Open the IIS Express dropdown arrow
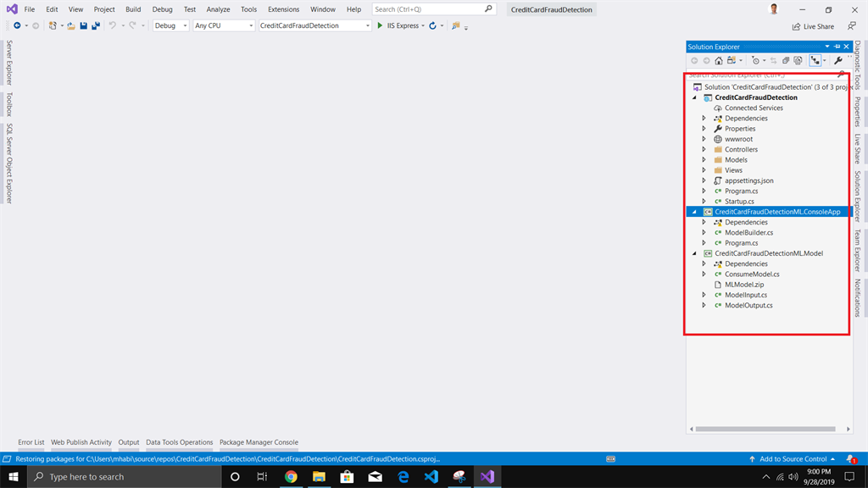868x488 pixels. point(423,25)
